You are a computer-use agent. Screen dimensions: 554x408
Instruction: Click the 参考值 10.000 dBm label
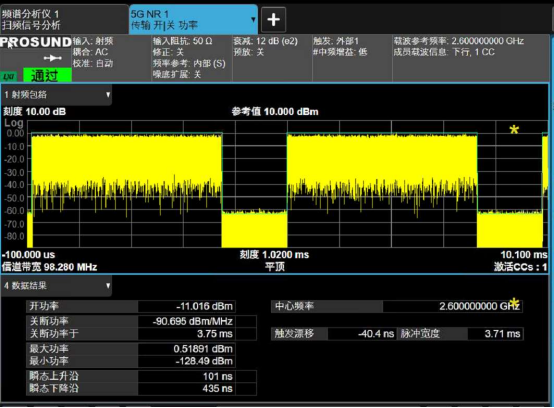coord(275,112)
